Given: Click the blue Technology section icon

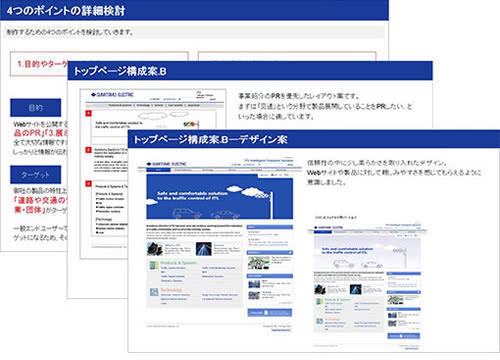Looking at the screenshot, I should [x=154, y=292].
